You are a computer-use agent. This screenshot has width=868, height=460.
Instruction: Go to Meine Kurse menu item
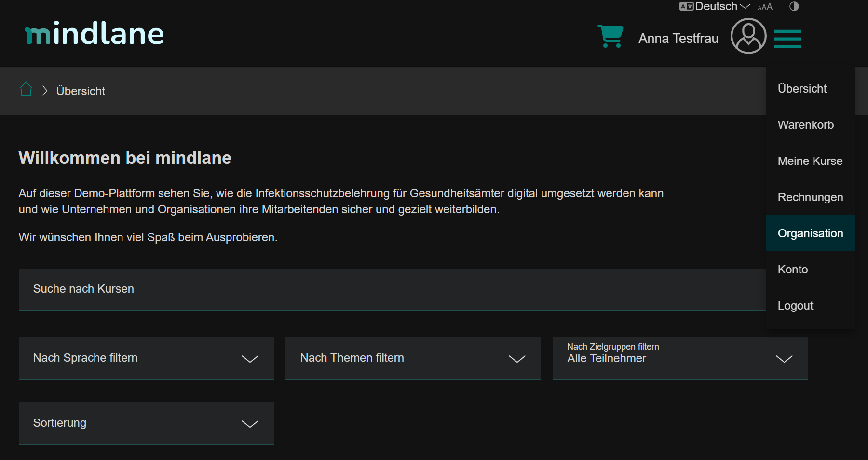click(810, 161)
